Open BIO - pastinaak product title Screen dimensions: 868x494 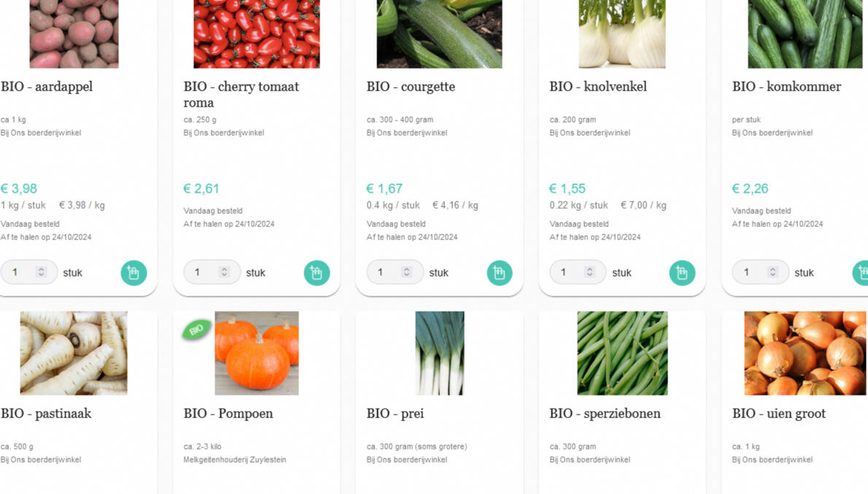tap(46, 414)
